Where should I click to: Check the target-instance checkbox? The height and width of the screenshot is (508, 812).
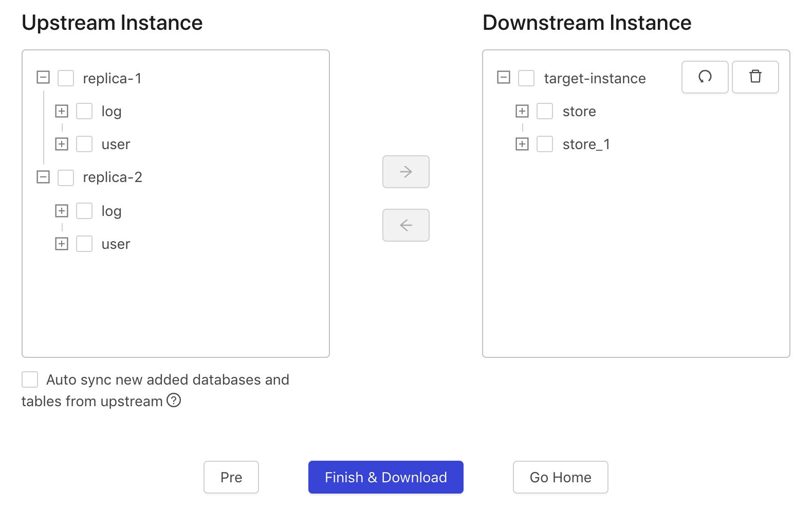coord(526,78)
